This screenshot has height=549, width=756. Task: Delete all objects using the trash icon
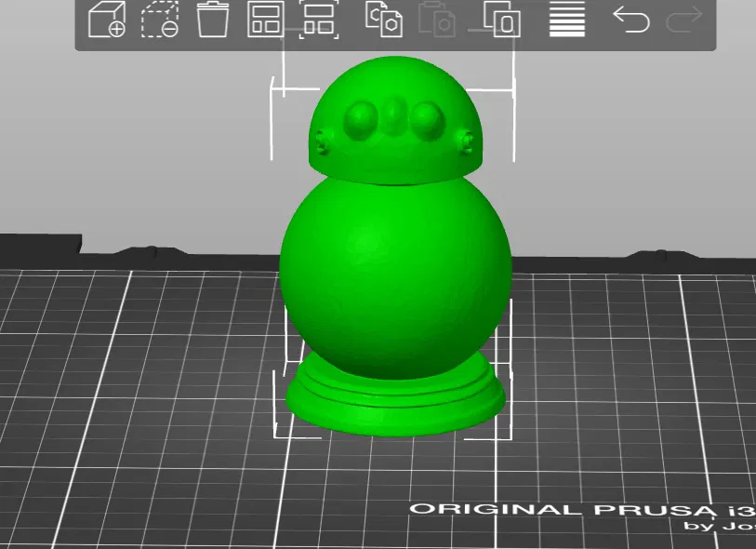tap(215, 23)
